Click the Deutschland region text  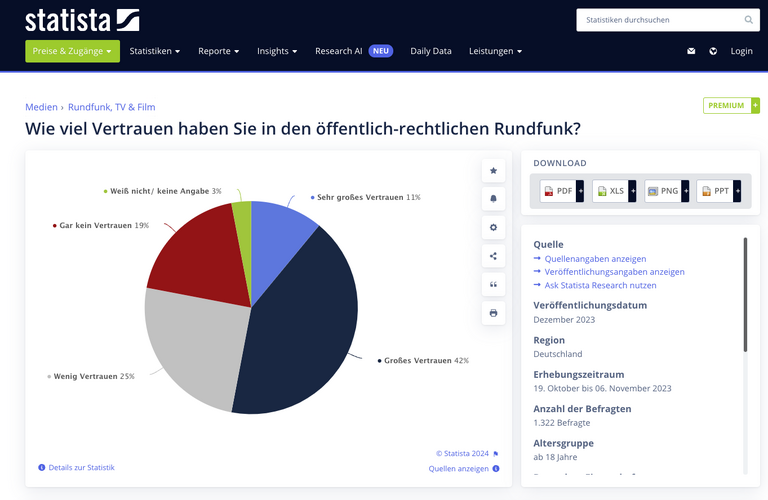(x=558, y=354)
